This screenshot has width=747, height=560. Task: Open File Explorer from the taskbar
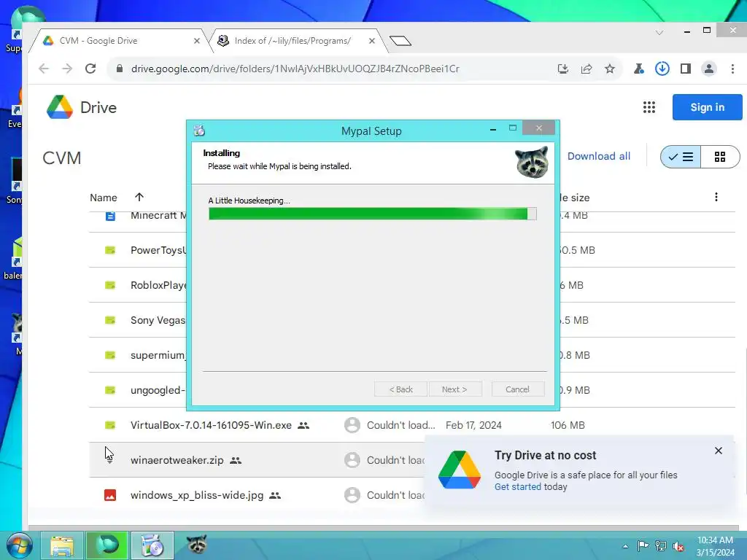62,545
